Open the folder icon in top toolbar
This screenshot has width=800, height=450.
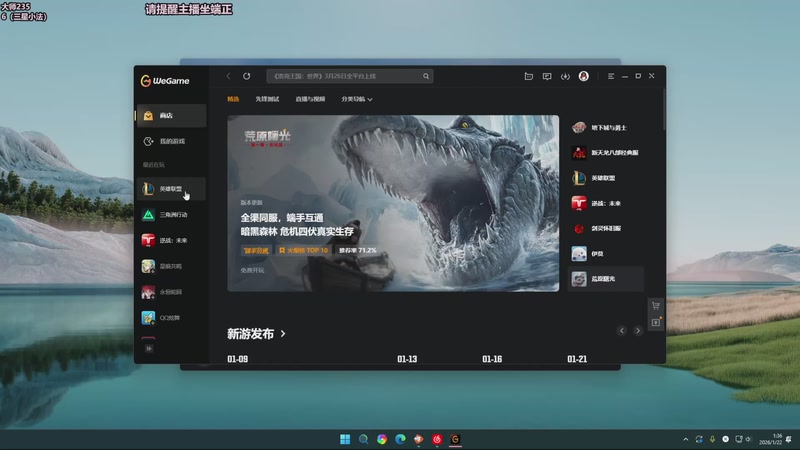(529, 76)
